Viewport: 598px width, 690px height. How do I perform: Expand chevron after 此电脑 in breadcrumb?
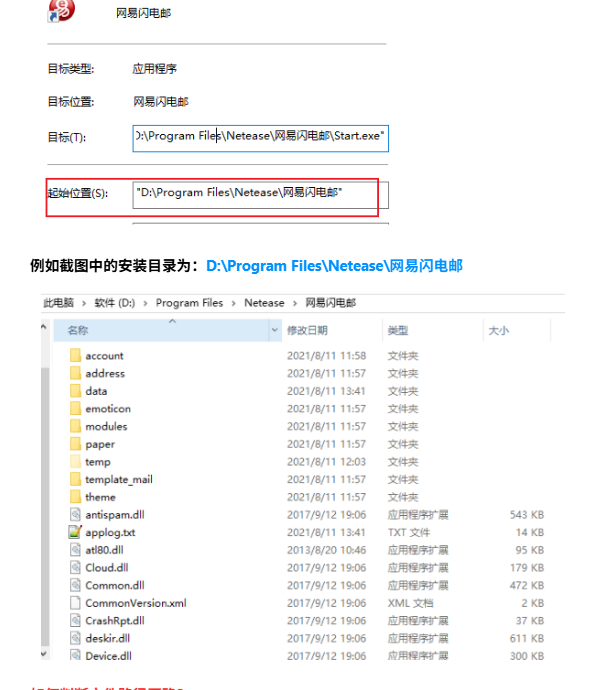tap(84, 303)
